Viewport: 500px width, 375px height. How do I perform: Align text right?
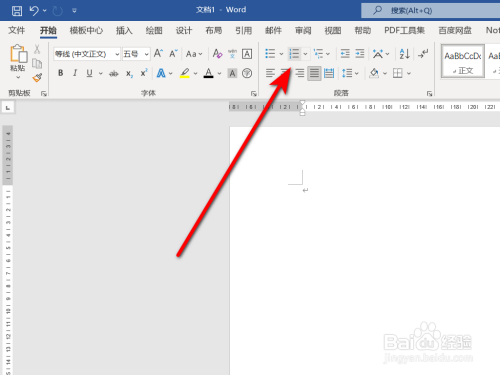pyautogui.click(x=299, y=73)
